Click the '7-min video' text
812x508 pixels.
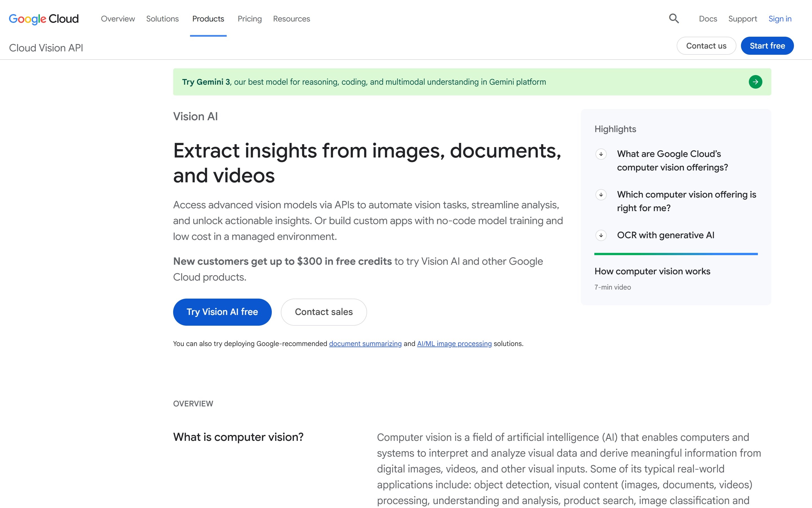(612, 287)
